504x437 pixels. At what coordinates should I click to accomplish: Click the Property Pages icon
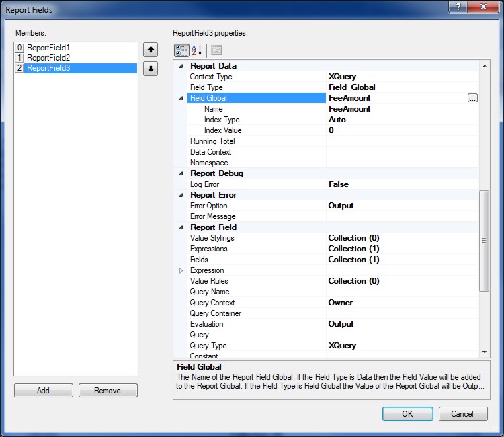(216, 50)
